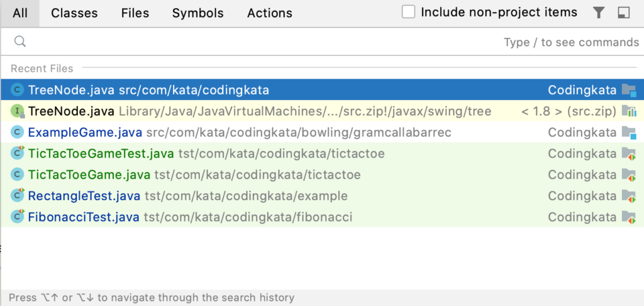Open results in Find tool window icon
Image resolution: width=644 pixels, height=306 pixels.
[x=623, y=13]
